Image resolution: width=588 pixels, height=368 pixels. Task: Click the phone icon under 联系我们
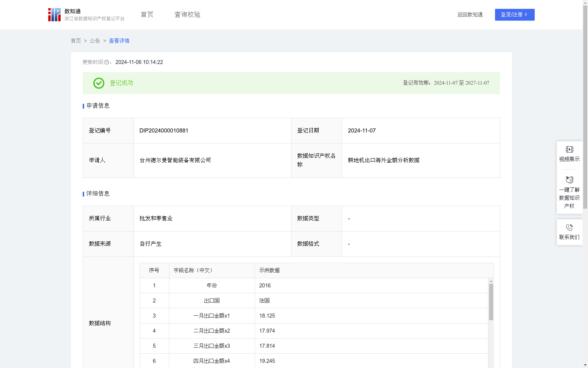point(569,227)
